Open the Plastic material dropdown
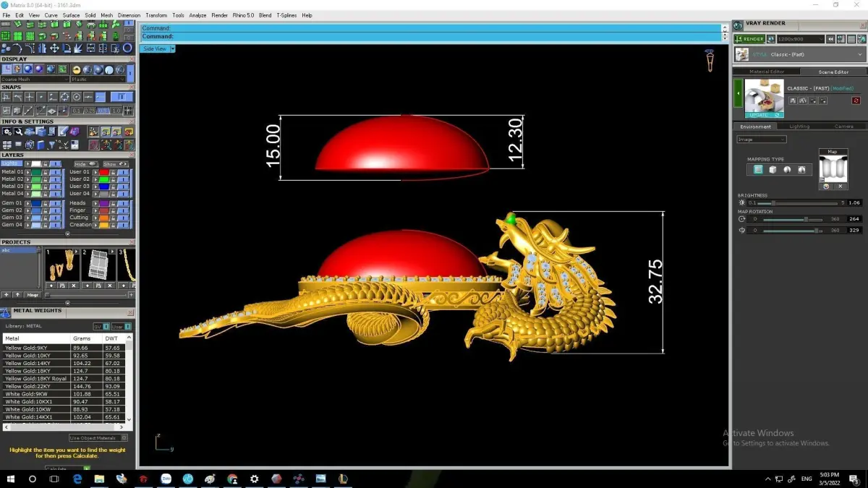The width and height of the screenshot is (868, 488). (x=98, y=80)
